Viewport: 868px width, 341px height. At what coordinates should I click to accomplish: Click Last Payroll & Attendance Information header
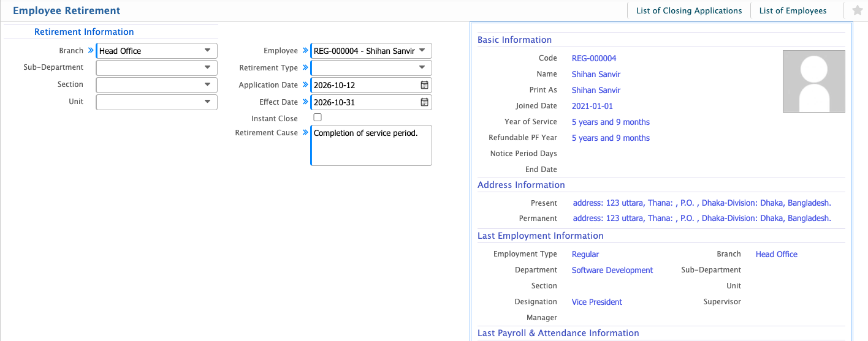pyautogui.click(x=558, y=333)
